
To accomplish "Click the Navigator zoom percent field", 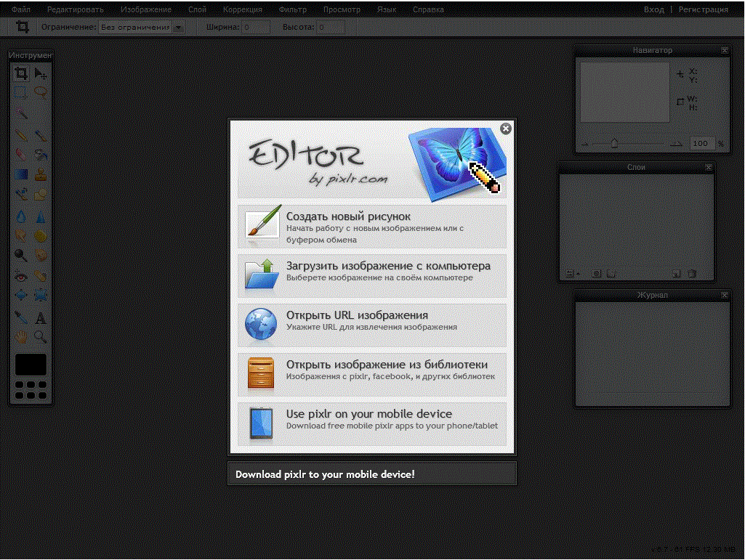I will point(702,143).
